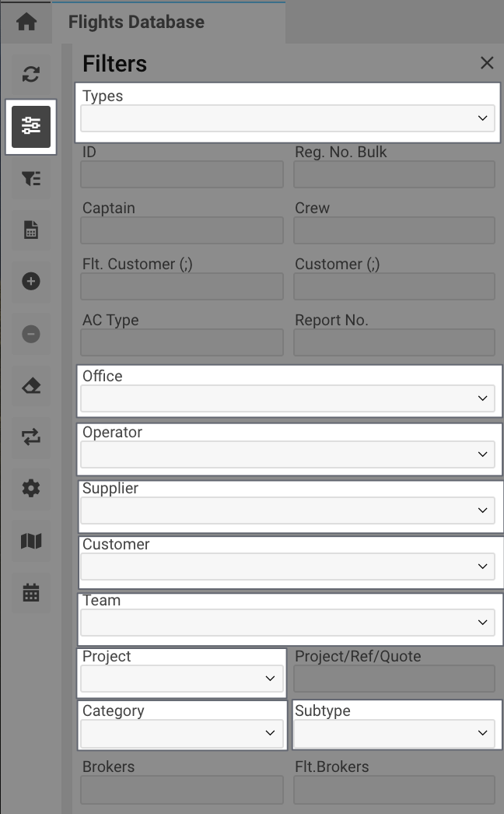Viewport: 504px width, 814px height.
Task: Open the Customer dropdown menu
Action: (287, 566)
